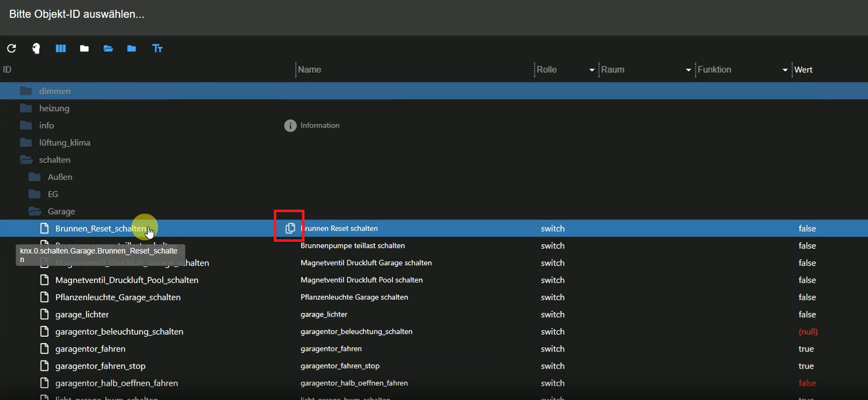
Task: Click false value in Brunnen Reset schalten row
Action: click(x=807, y=228)
